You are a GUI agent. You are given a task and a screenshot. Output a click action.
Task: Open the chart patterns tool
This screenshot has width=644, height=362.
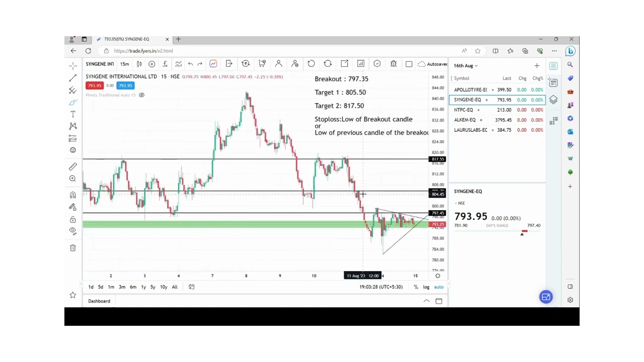73,126
